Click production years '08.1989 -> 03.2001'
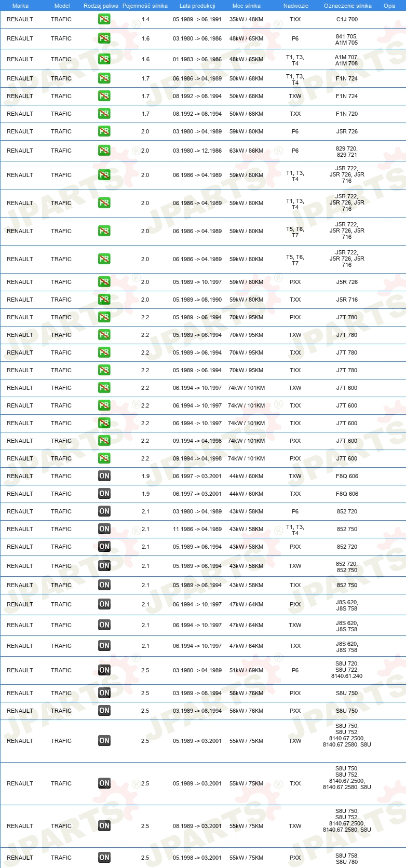406x868 pixels. pos(197,826)
